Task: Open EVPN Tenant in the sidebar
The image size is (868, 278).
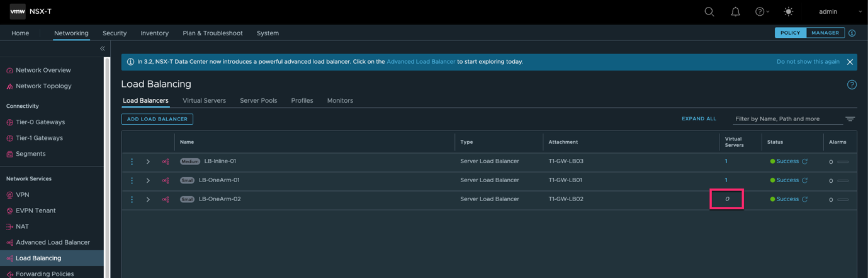Action: click(36, 211)
